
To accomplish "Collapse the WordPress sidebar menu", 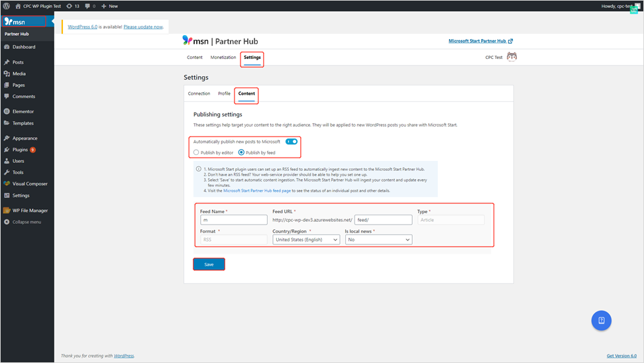I will pos(27,222).
